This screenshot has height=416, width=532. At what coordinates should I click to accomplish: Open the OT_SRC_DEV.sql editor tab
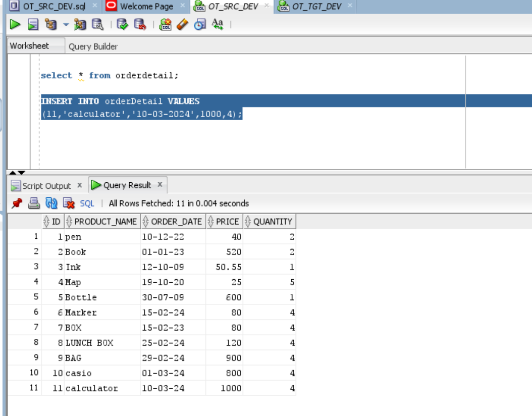55,6
